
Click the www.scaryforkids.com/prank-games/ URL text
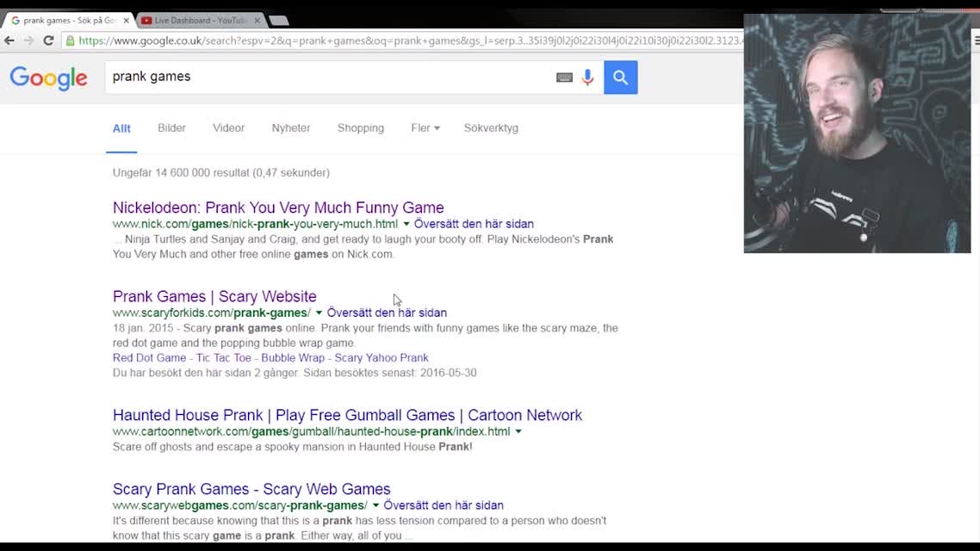[211, 313]
